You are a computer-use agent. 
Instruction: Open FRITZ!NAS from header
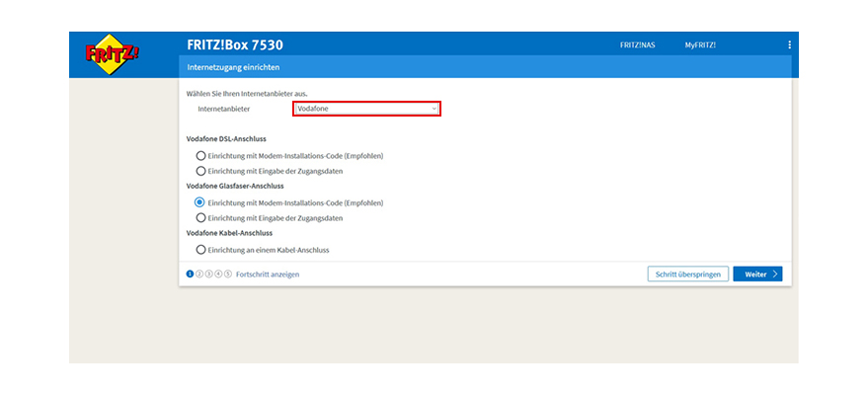coord(636,44)
